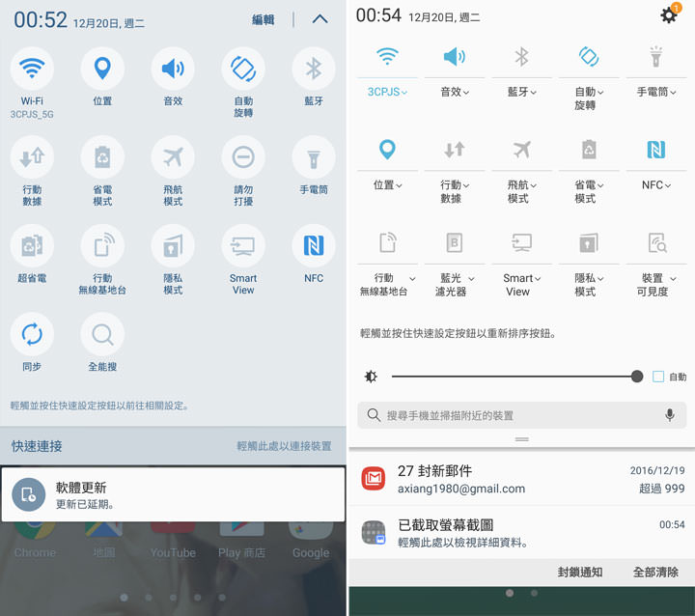Tap the power saving battery icon in right panel

[589, 150]
